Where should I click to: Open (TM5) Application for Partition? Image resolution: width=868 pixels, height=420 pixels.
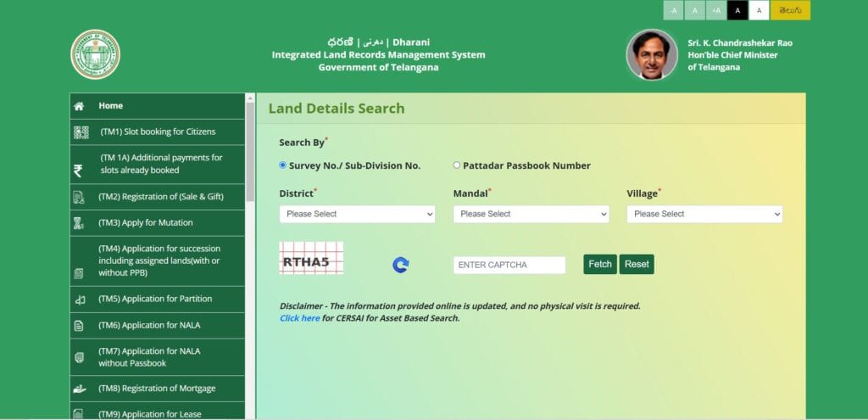tap(157, 300)
